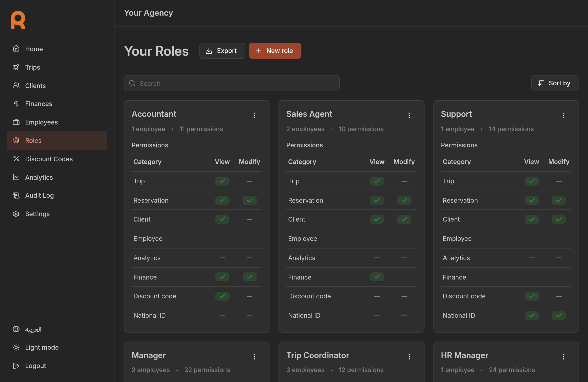Open the Accountant card options menu
588x382 pixels.
[254, 115]
